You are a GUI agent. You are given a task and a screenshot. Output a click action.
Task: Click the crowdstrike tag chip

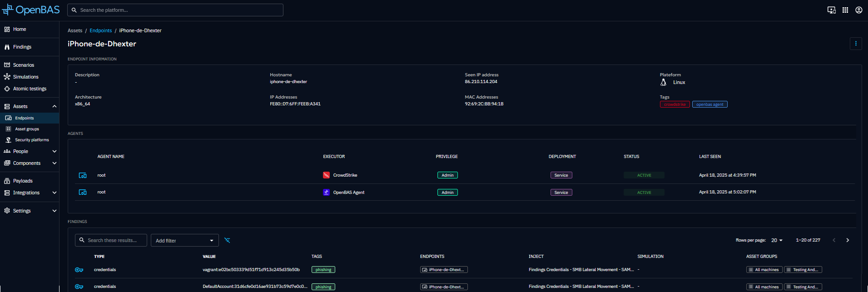[675, 104]
